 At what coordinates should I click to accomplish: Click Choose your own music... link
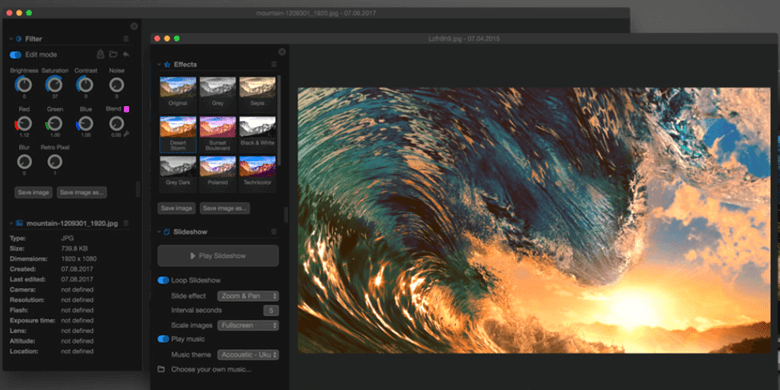[211, 369]
